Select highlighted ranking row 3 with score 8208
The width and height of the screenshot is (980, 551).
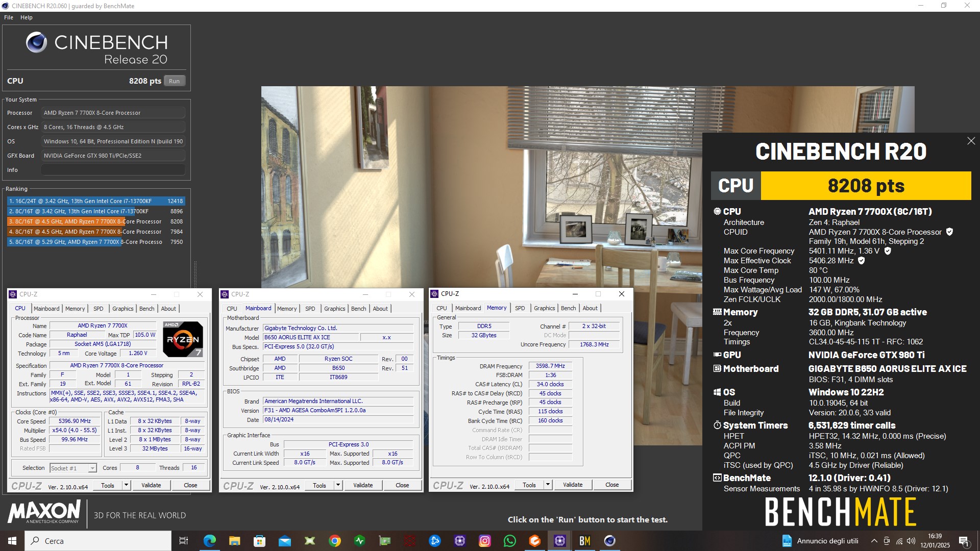click(x=96, y=221)
